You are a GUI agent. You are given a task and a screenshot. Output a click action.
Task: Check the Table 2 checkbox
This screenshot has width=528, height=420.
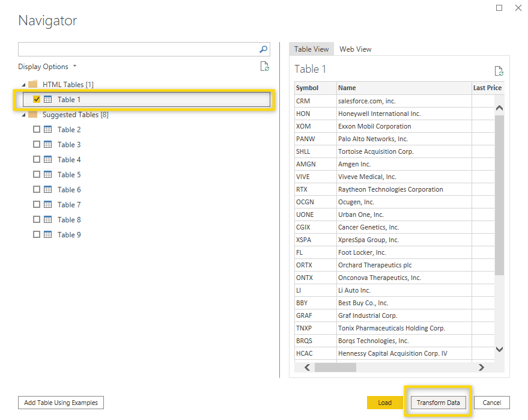37,129
